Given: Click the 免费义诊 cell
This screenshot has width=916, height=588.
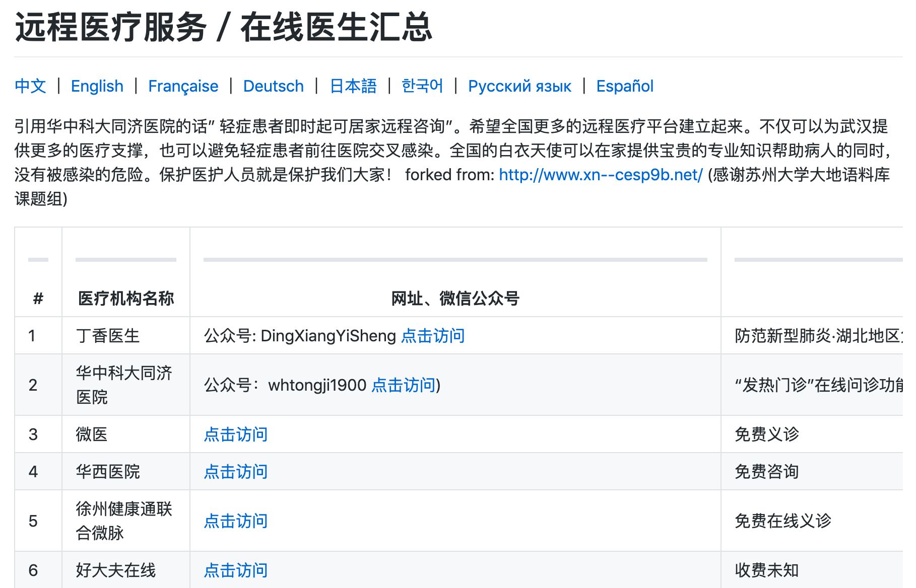Looking at the screenshot, I should point(812,434).
